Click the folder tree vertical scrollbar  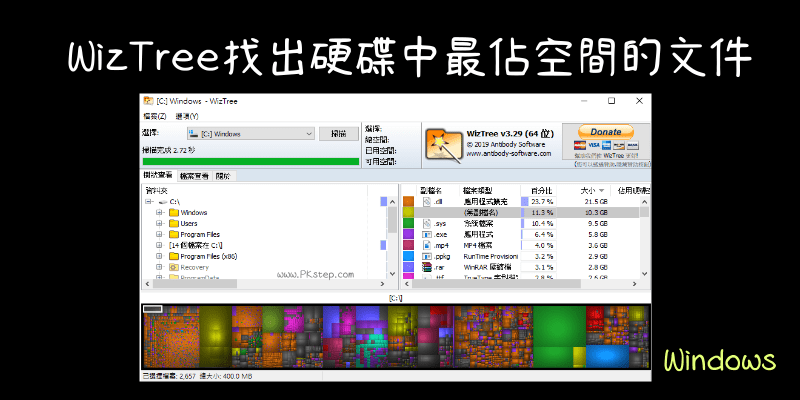pos(392,237)
